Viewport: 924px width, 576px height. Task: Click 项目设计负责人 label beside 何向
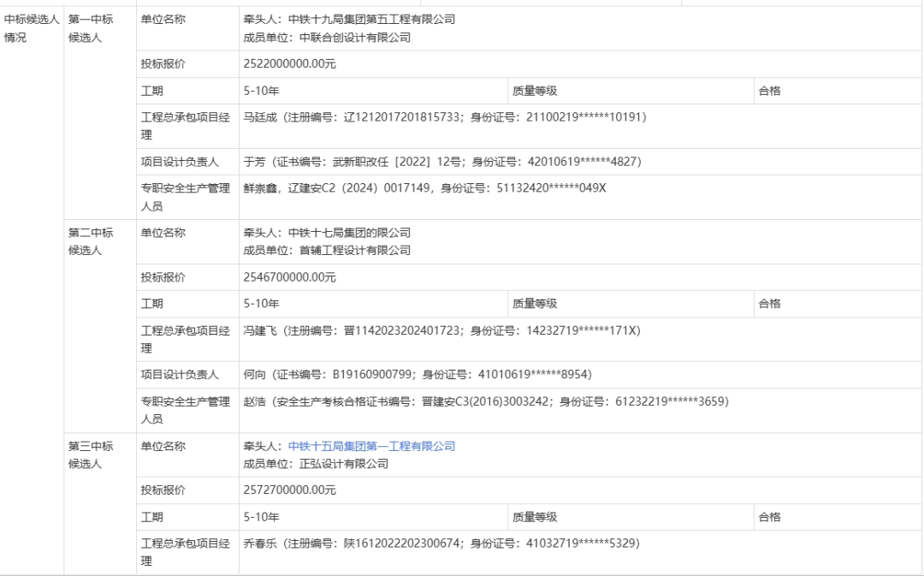point(180,374)
